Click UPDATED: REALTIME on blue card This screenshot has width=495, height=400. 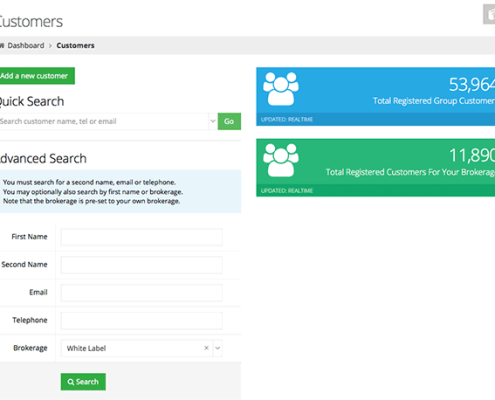tap(287, 119)
